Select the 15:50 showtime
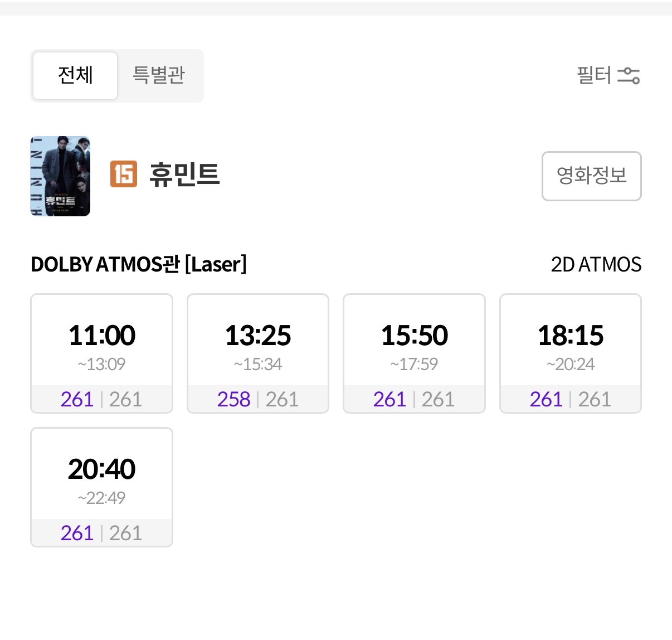The height and width of the screenshot is (640, 672). (x=414, y=353)
